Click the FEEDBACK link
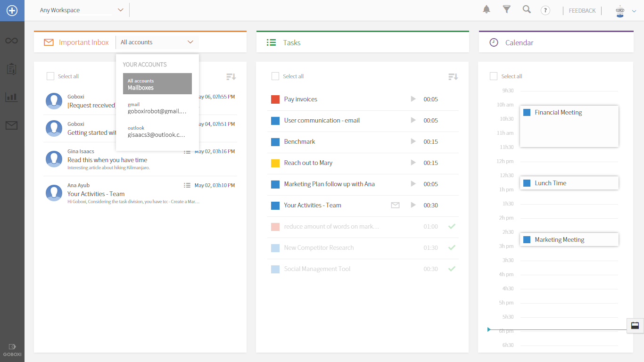The height and width of the screenshot is (362, 644). click(582, 11)
